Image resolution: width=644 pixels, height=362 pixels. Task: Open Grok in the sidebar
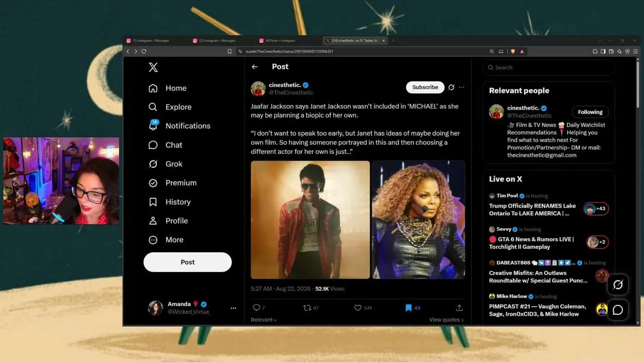pyautogui.click(x=166, y=164)
